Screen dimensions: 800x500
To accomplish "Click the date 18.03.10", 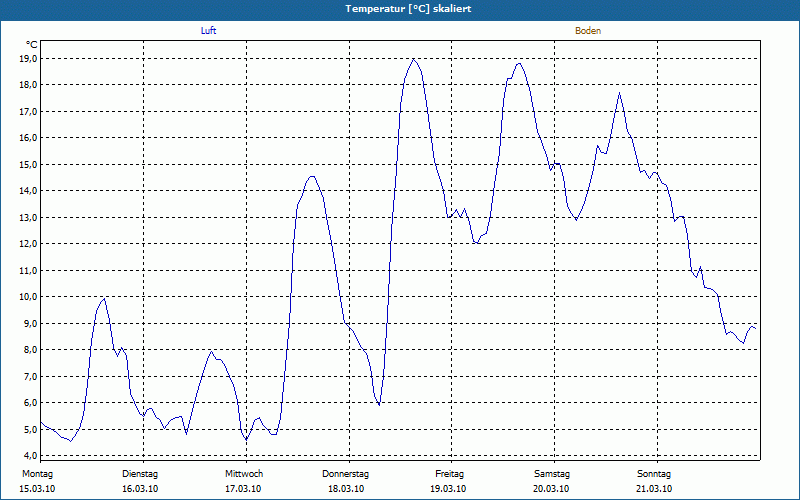I will tap(346, 489).
